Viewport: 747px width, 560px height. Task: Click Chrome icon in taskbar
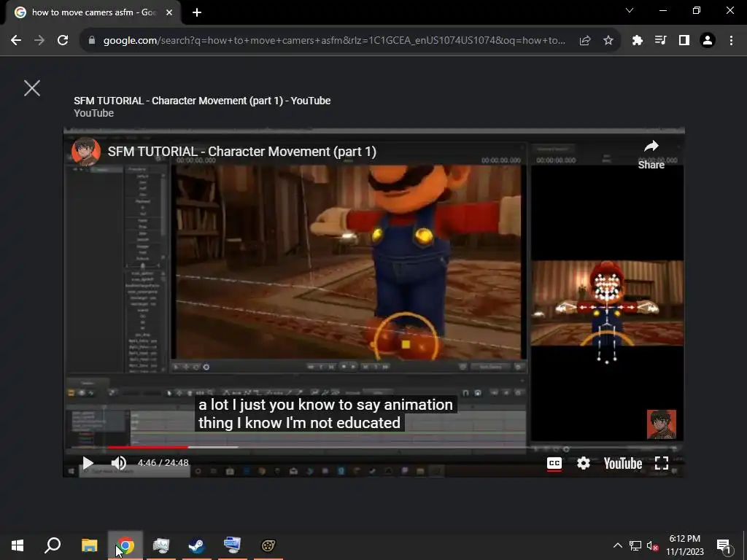pyautogui.click(x=125, y=545)
